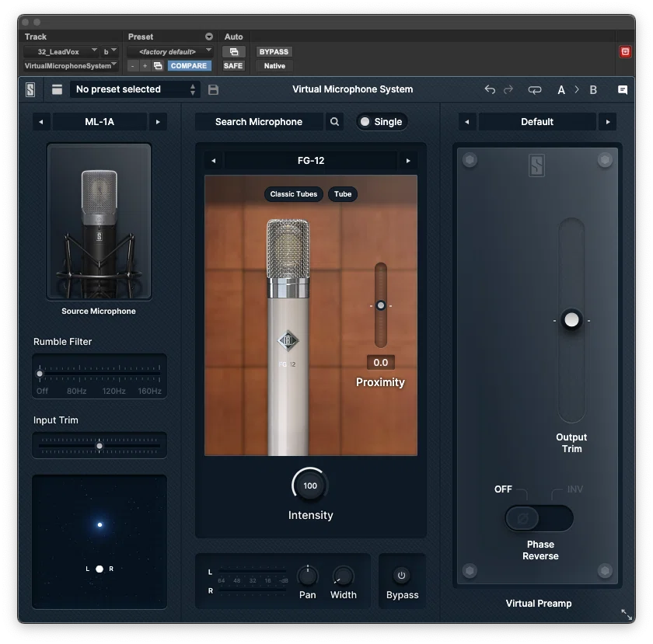Screen dimensions: 653x644
Task: Open the ML-1A source mic selector
Action: click(x=100, y=122)
